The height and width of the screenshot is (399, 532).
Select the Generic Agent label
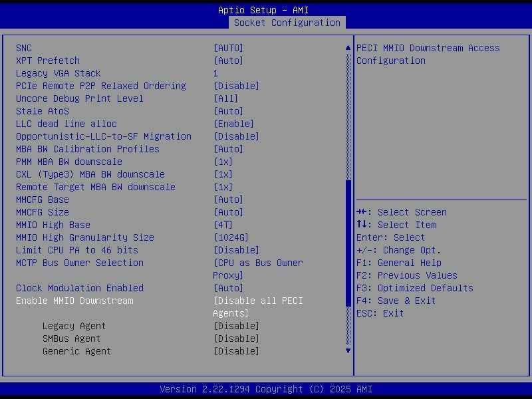pyautogui.click(x=76, y=351)
